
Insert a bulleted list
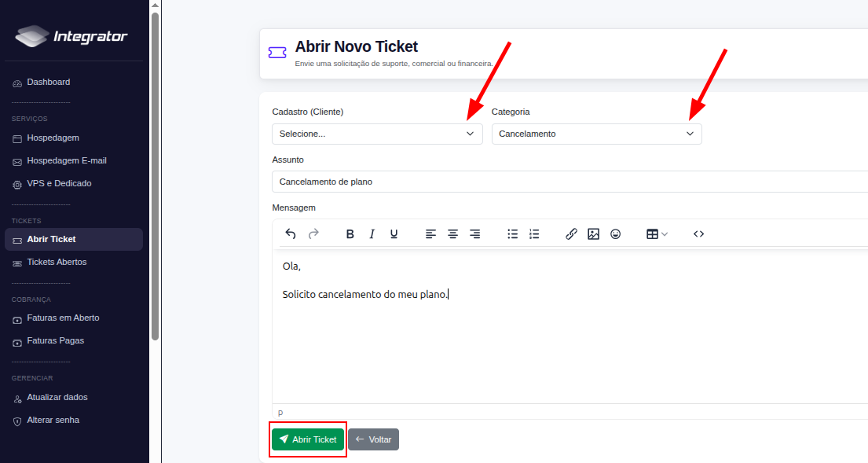coord(513,234)
